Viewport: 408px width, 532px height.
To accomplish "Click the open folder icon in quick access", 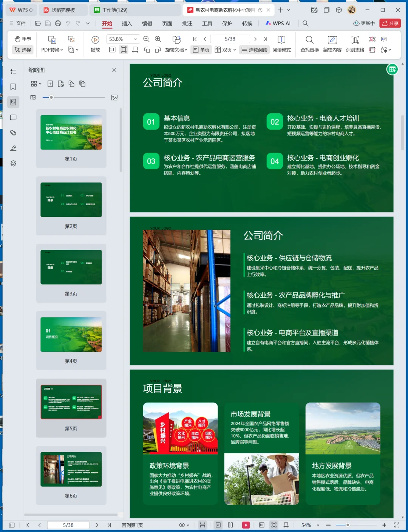I will click(x=38, y=23).
